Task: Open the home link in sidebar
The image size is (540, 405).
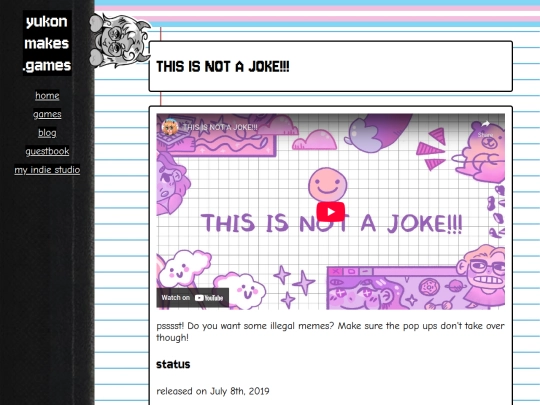Action: pyautogui.click(x=47, y=95)
